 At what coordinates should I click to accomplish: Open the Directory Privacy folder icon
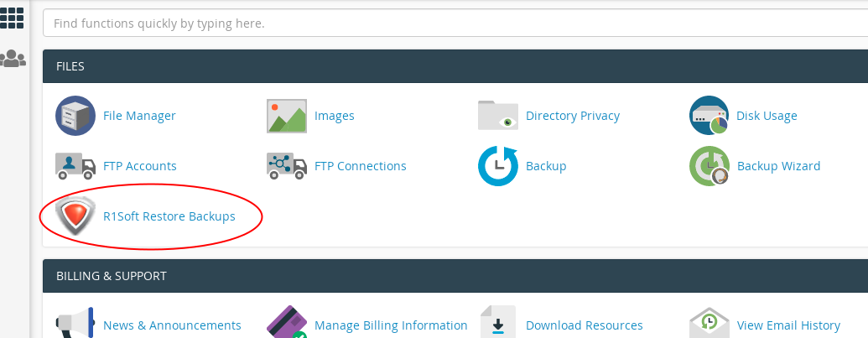pyautogui.click(x=498, y=116)
